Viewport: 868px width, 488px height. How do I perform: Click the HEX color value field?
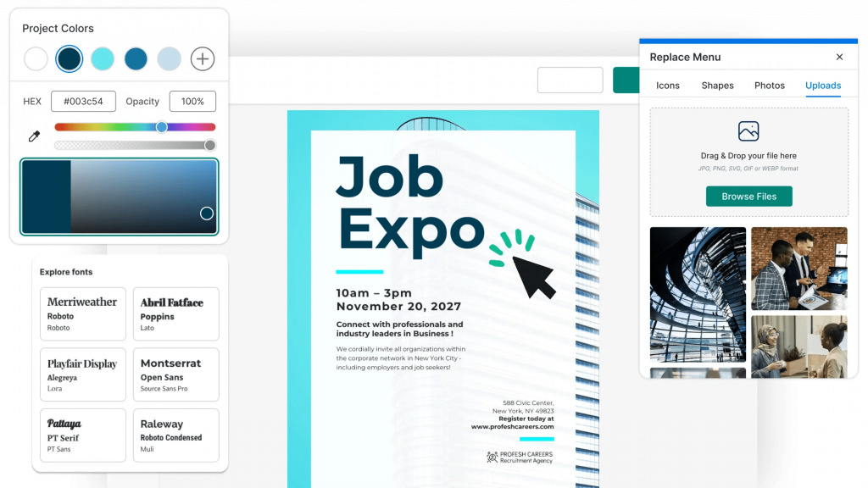coord(83,102)
